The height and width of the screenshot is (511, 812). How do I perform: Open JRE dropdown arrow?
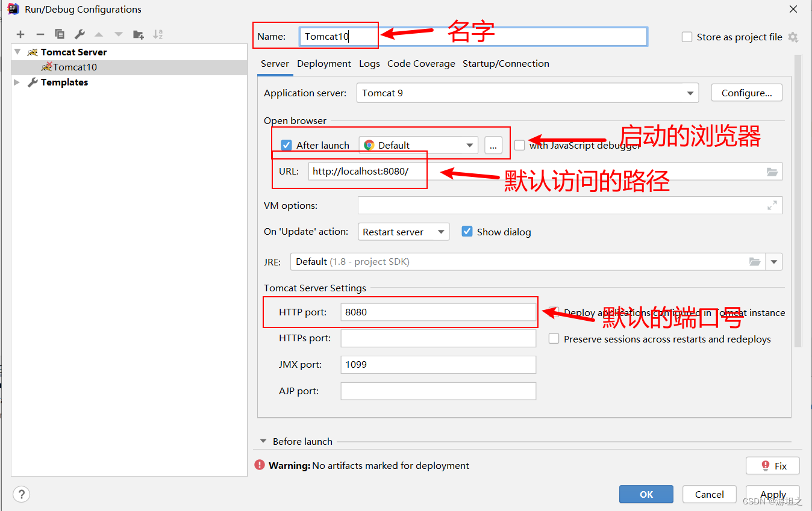[x=774, y=262]
